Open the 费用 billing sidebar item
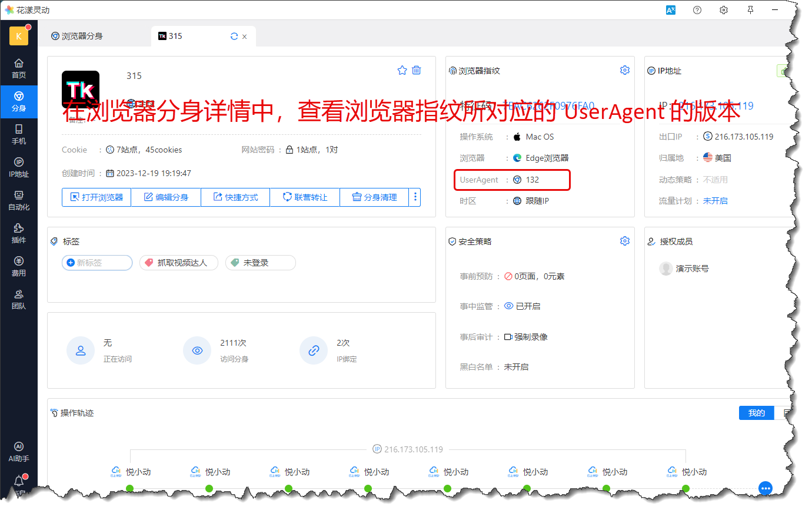The height and width of the screenshot is (513, 812). point(19,267)
